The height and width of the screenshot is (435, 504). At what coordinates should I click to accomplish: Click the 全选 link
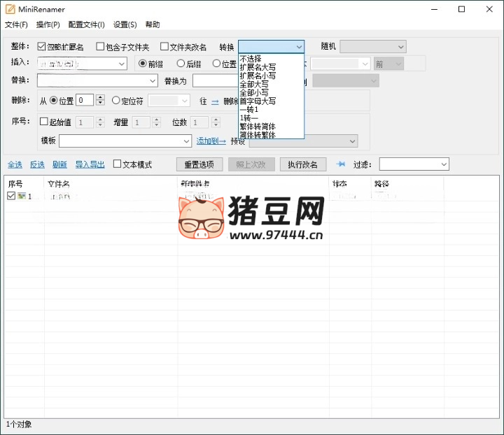[15, 164]
